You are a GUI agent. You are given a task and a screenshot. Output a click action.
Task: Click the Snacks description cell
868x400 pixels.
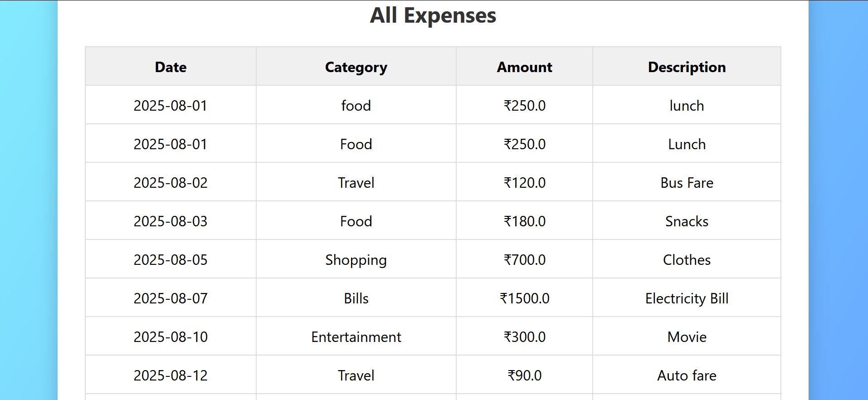pos(687,221)
